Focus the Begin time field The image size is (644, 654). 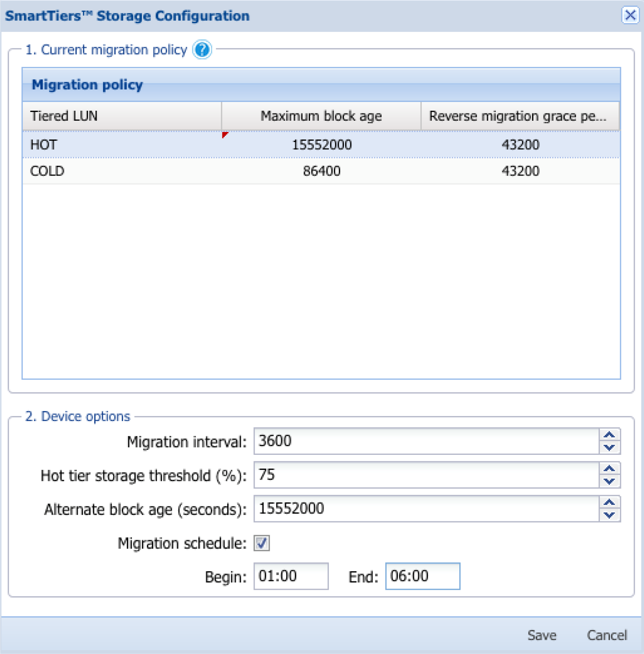coord(291,576)
